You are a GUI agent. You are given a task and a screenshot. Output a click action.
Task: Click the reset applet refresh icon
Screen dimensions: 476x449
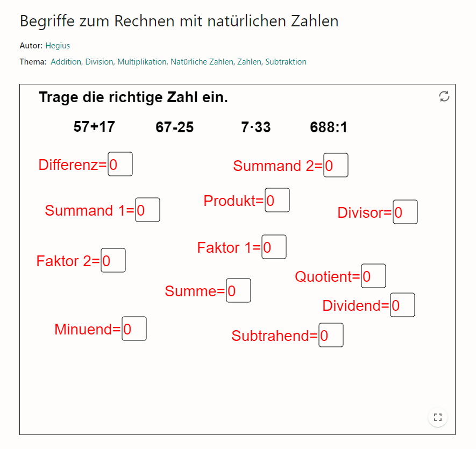pos(444,96)
